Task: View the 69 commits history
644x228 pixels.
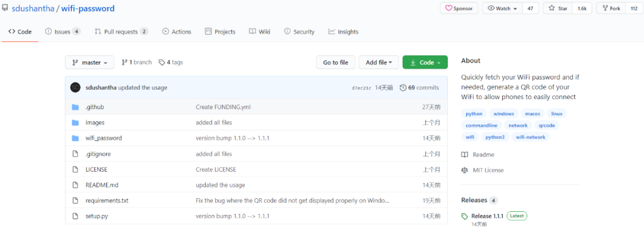Action: point(419,88)
